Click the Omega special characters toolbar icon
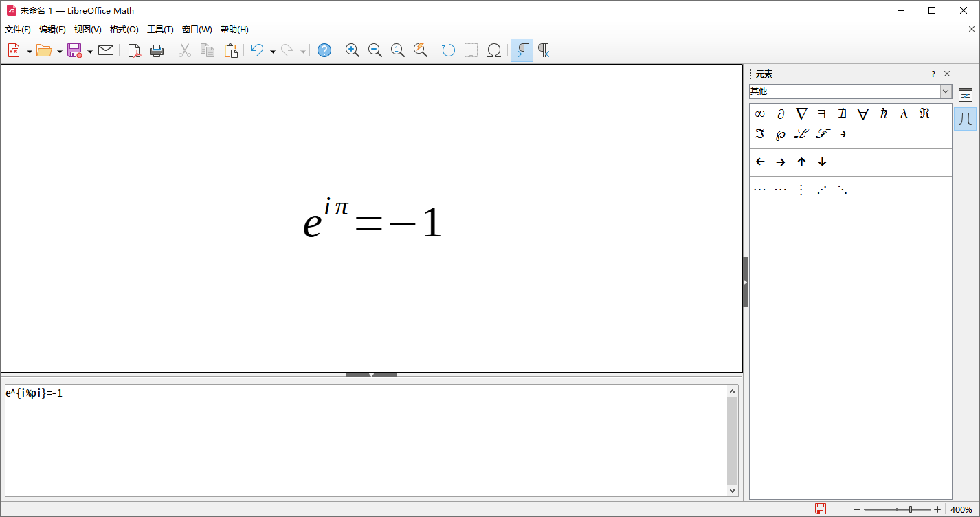 click(493, 49)
